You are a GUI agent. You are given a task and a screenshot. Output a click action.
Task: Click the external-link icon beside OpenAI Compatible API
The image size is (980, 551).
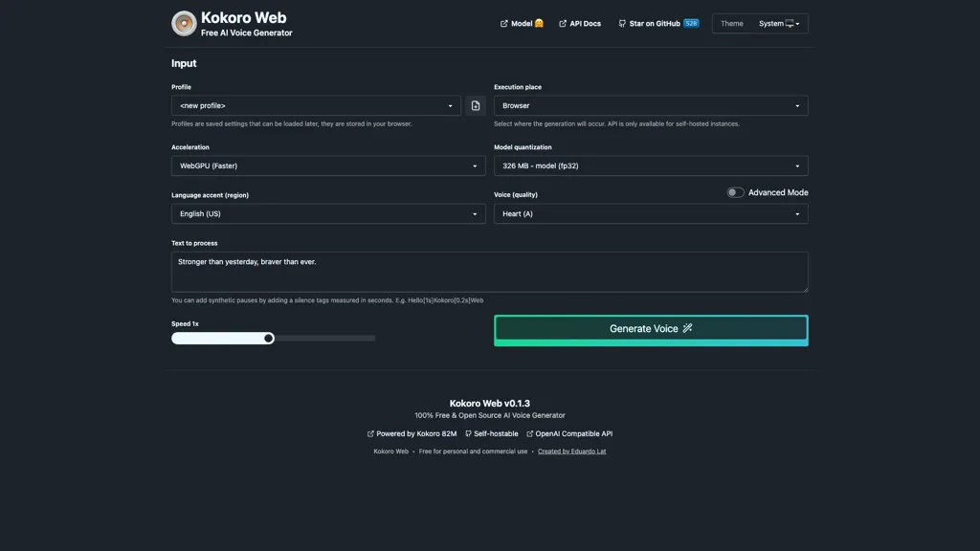529,432
